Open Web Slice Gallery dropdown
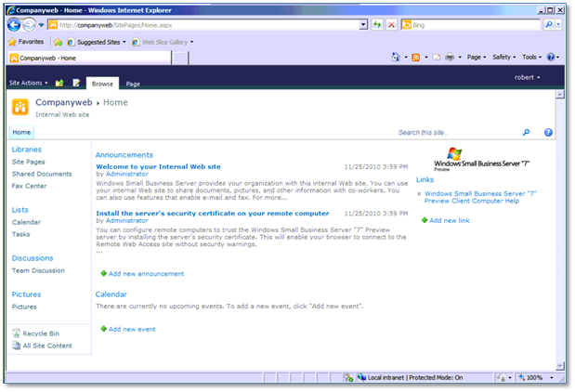 163,42
